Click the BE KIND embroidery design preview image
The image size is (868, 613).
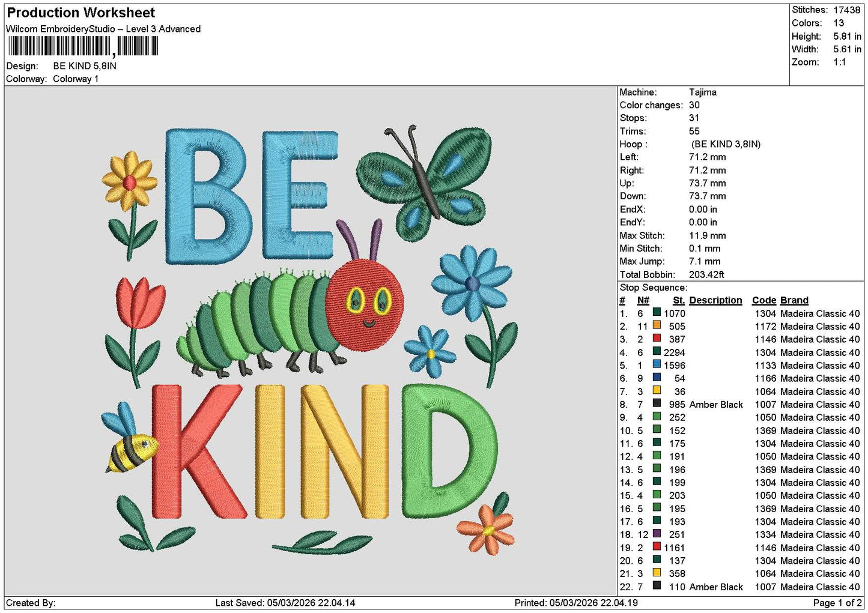tap(309, 341)
